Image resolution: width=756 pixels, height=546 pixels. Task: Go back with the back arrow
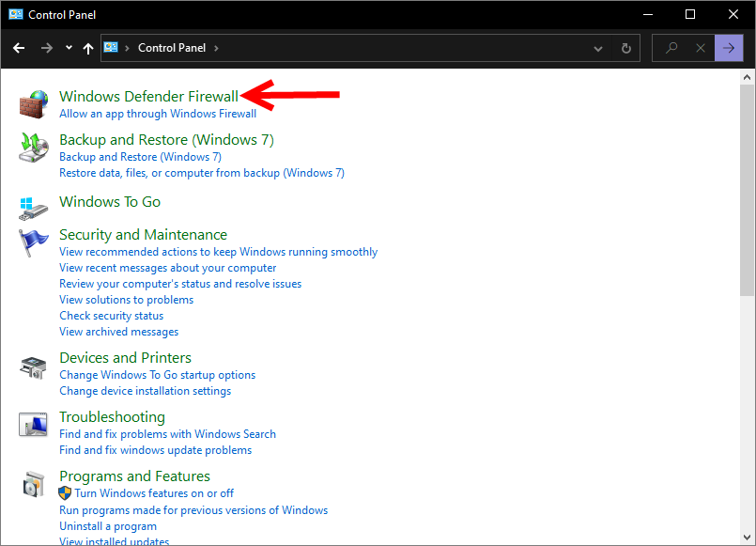19,48
